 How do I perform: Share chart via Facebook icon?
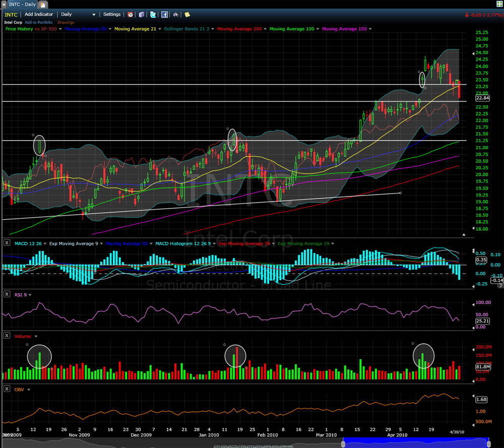tap(164, 15)
